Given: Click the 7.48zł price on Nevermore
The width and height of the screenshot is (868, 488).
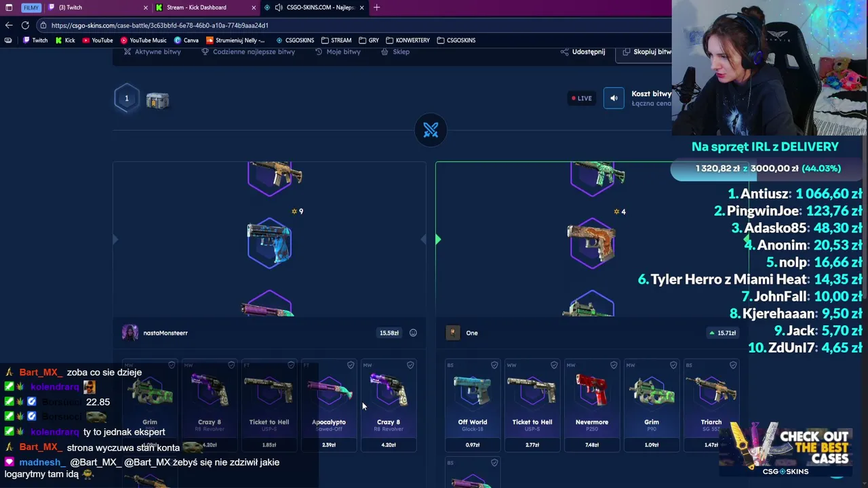Looking at the screenshot, I should click(x=592, y=445).
